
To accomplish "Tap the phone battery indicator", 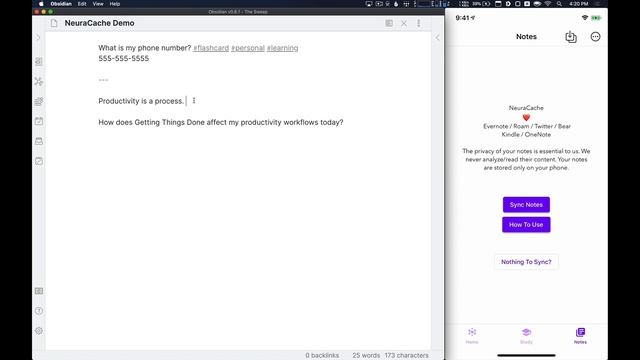I will point(596,18).
